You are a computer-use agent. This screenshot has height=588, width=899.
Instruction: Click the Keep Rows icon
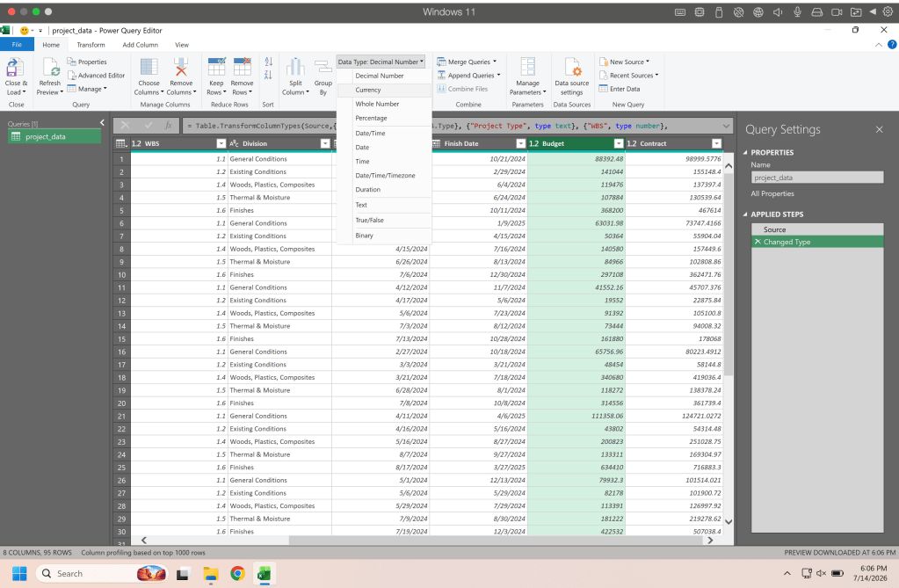217,67
